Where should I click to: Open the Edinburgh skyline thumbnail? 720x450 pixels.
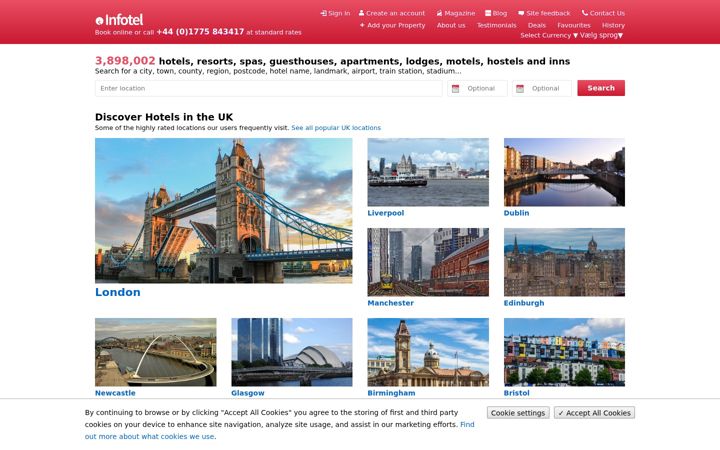(x=564, y=262)
